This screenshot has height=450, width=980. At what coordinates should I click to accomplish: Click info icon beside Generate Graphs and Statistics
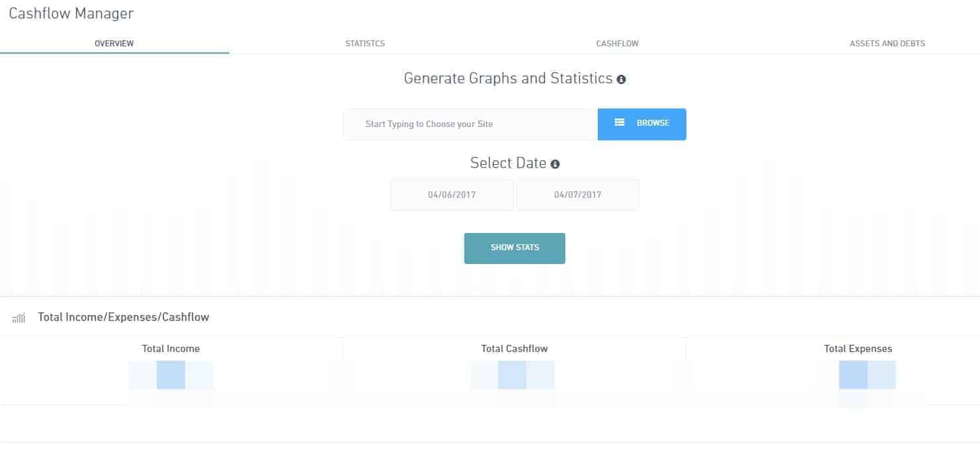click(x=621, y=79)
